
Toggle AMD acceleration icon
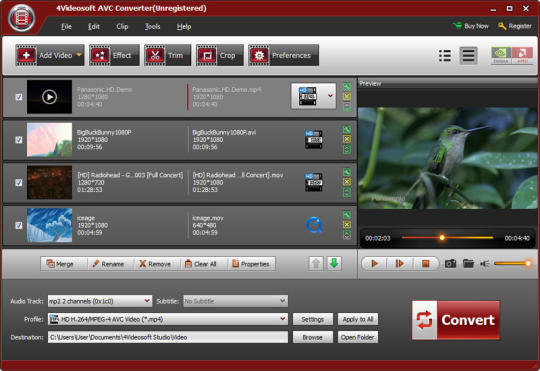click(x=522, y=55)
